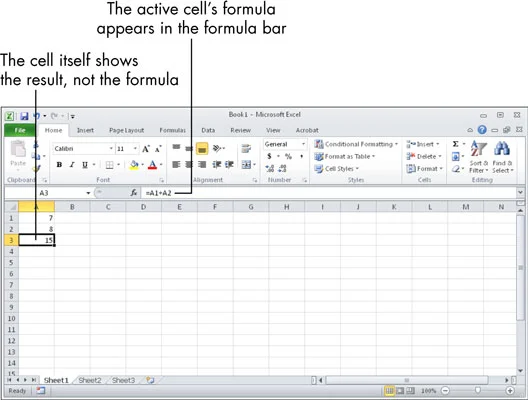Viewport: 528px width, 400px height.
Task: Toggle Italic formatting
Action: point(72,165)
